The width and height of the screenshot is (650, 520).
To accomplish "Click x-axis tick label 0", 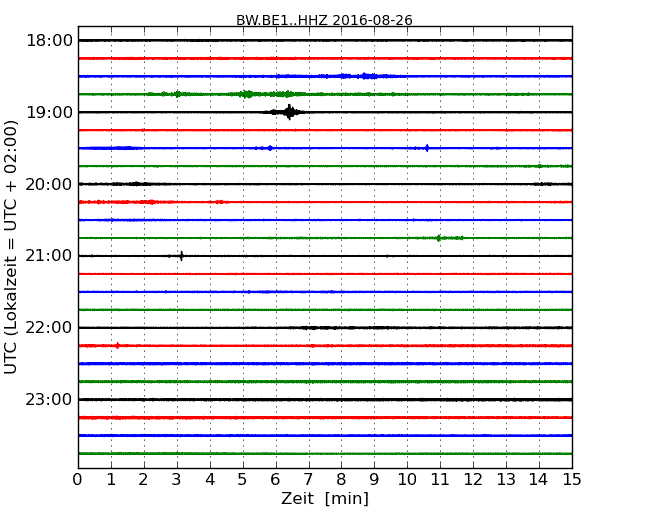I will 78,479.
